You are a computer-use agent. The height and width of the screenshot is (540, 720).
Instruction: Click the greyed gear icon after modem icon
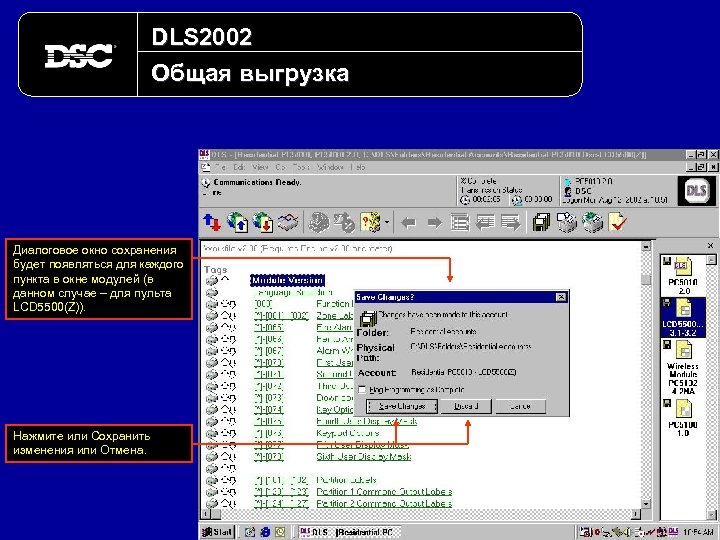tap(318, 223)
